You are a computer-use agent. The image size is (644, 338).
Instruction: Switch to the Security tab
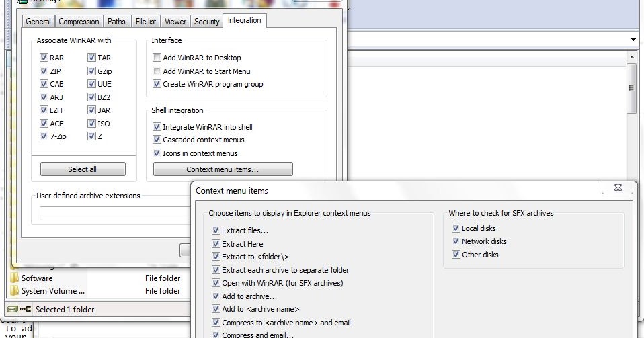206,22
